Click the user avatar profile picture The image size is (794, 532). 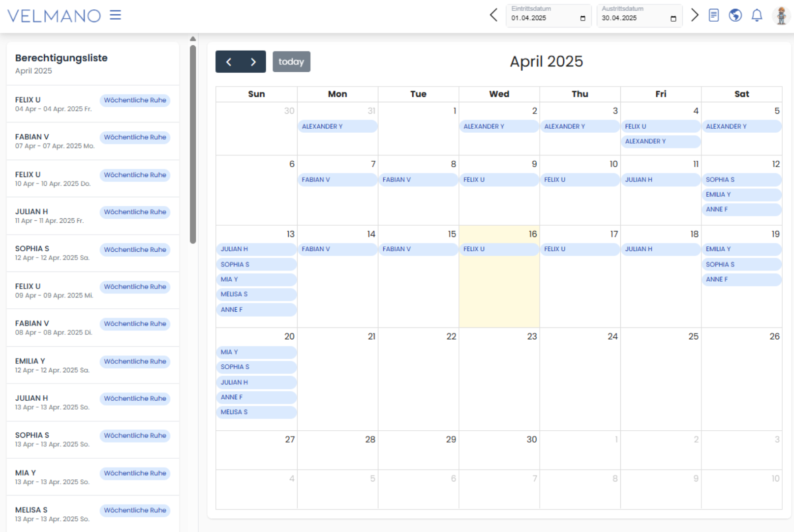tap(781, 15)
